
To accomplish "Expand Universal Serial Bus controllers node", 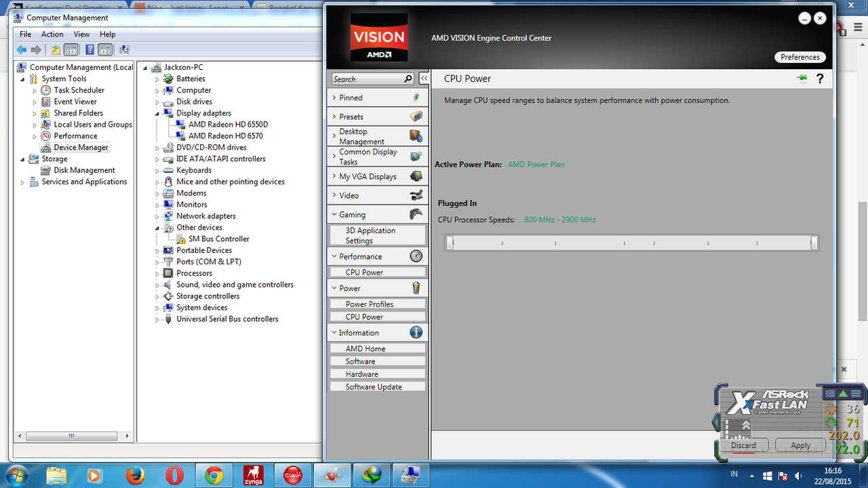I will [157, 319].
